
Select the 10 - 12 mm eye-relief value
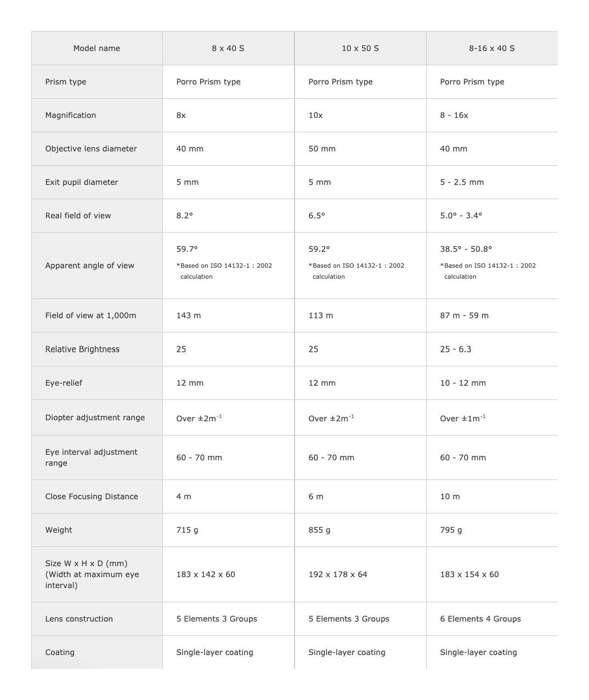coord(463,383)
